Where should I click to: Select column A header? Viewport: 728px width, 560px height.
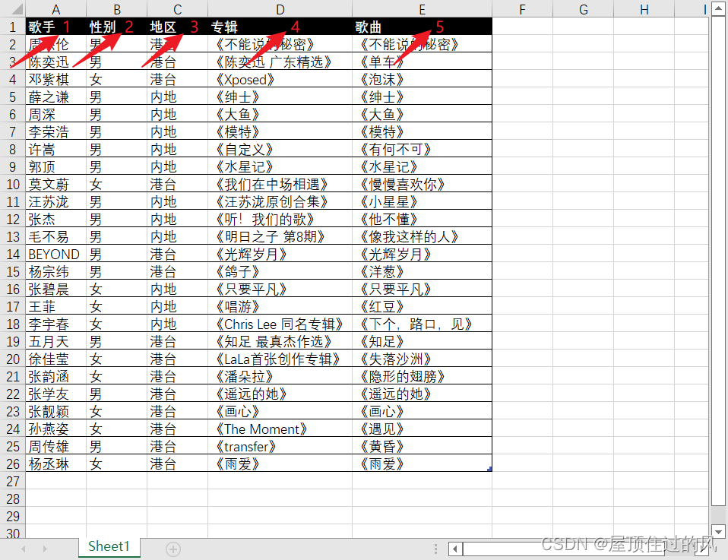pos(55,9)
